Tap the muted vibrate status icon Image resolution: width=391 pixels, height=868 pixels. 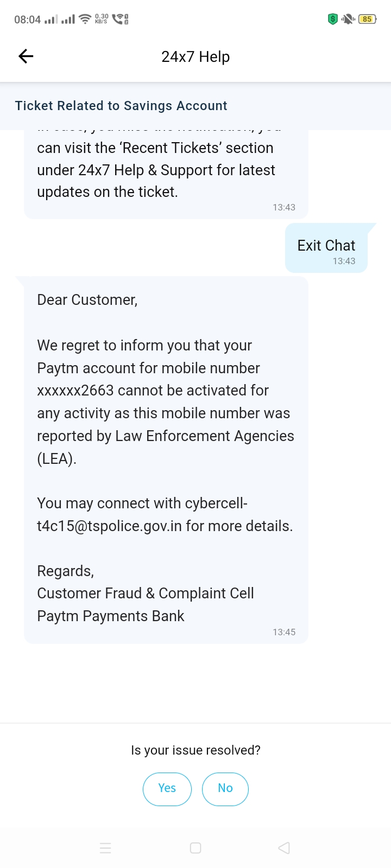point(348,20)
